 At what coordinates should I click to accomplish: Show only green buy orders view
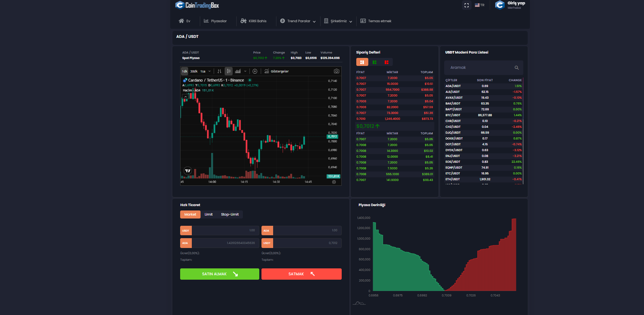click(375, 62)
